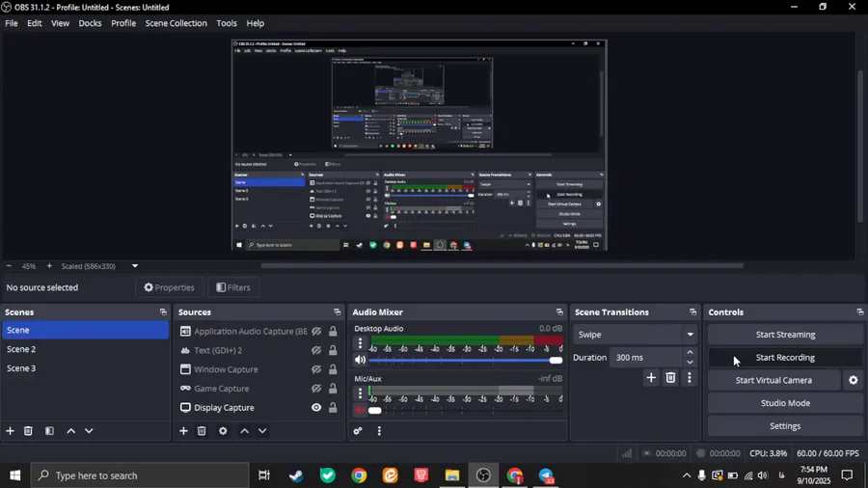The image size is (868, 488).
Task: Toggle visibility of Text (GDI+) 2 source
Action: (316, 350)
